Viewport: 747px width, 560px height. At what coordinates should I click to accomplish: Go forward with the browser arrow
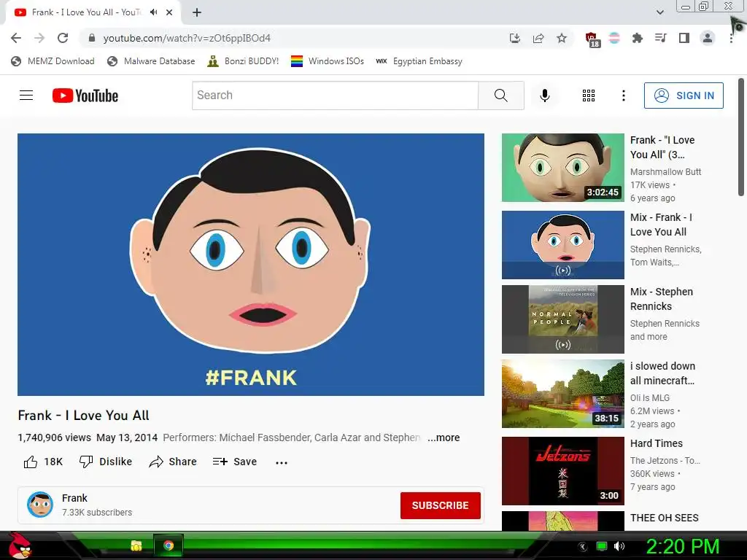click(39, 38)
